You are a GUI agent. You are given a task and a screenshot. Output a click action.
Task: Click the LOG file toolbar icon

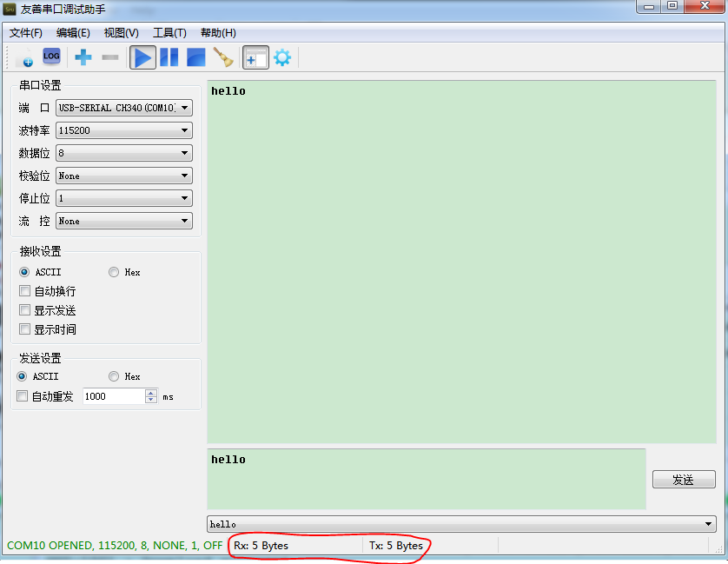(x=51, y=57)
